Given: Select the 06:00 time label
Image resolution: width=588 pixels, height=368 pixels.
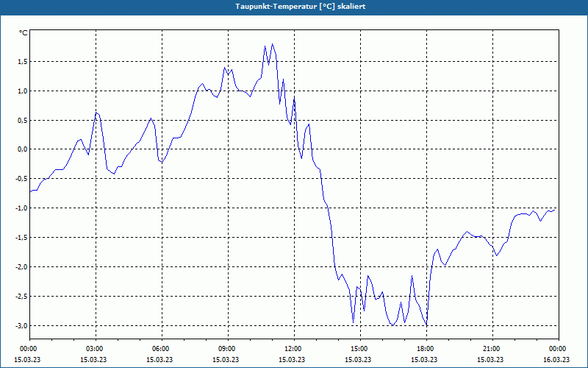Looking at the screenshot, I should coord(162,349).
